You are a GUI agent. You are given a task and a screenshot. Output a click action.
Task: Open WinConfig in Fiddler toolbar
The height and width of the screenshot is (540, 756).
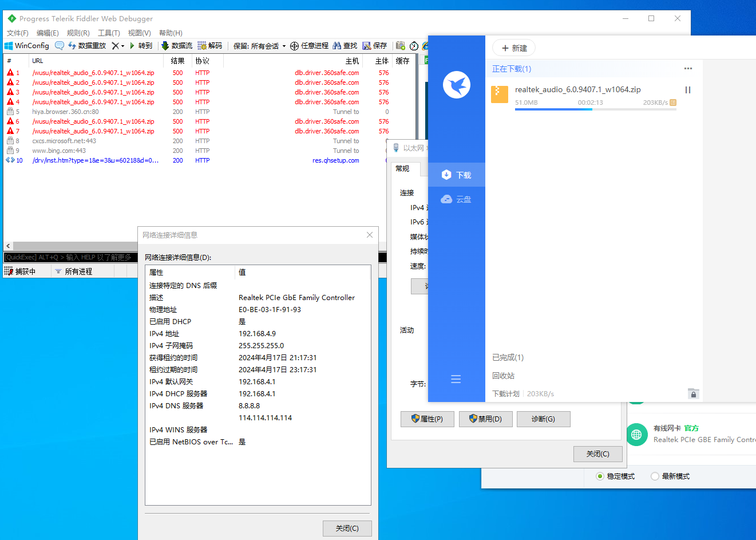[27, 46]
